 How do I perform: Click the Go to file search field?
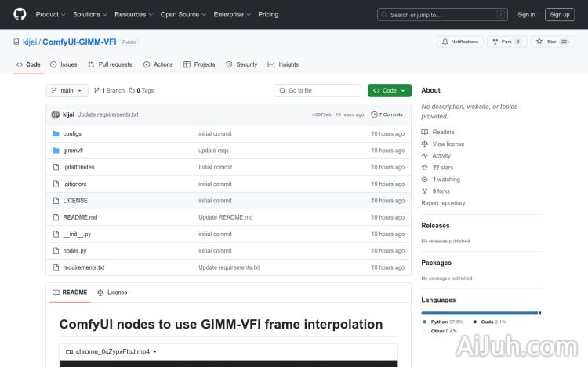tap(318, 90)
